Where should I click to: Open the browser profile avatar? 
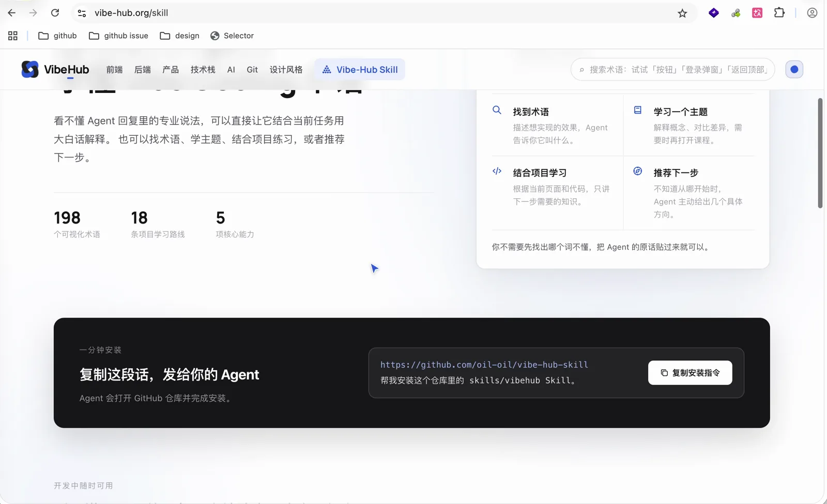812,13
